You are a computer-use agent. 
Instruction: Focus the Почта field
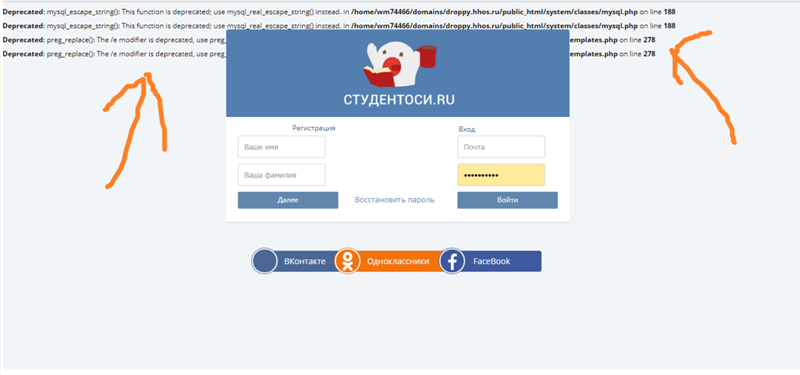coord(501,147)
